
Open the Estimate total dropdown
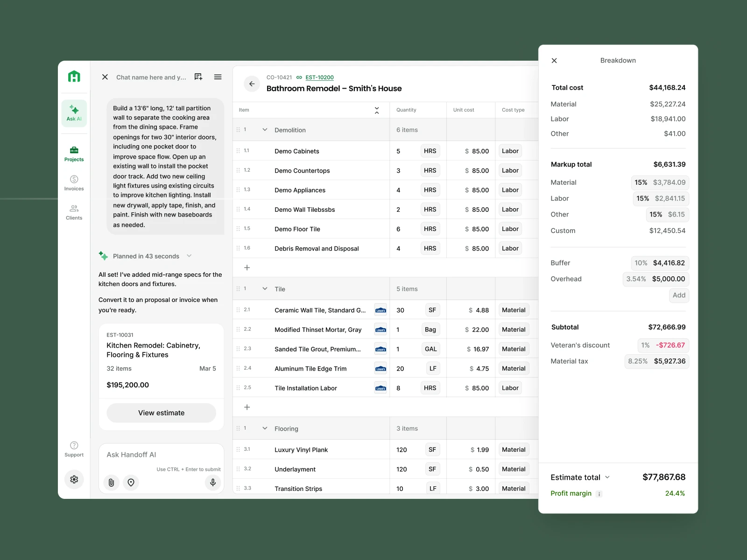click(607, 477)
